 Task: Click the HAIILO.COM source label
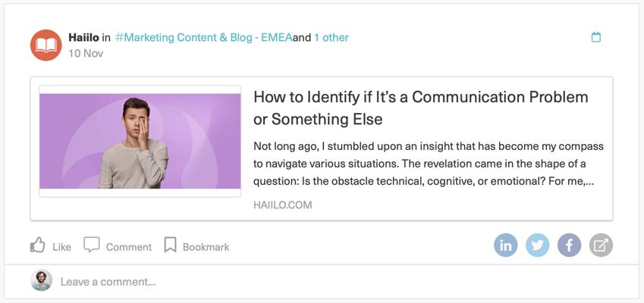282,205
